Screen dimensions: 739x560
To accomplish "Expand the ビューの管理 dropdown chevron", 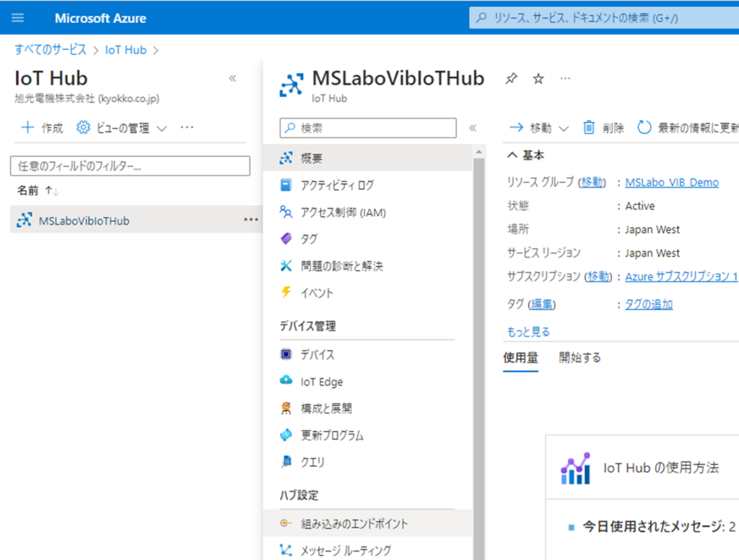I will click(x=162, y=128).
